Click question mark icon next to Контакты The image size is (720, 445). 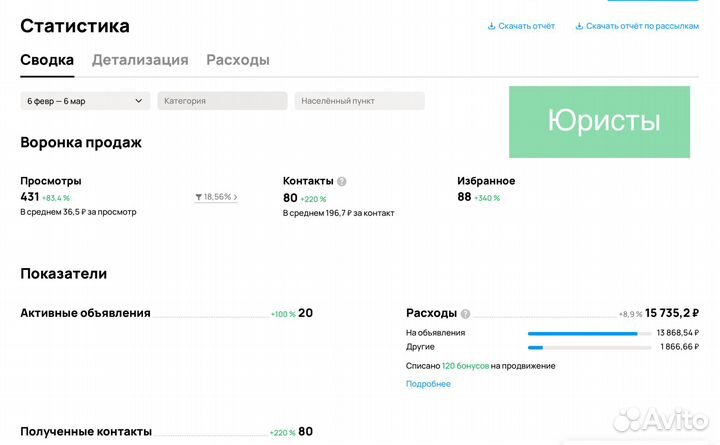pos(342,182)
